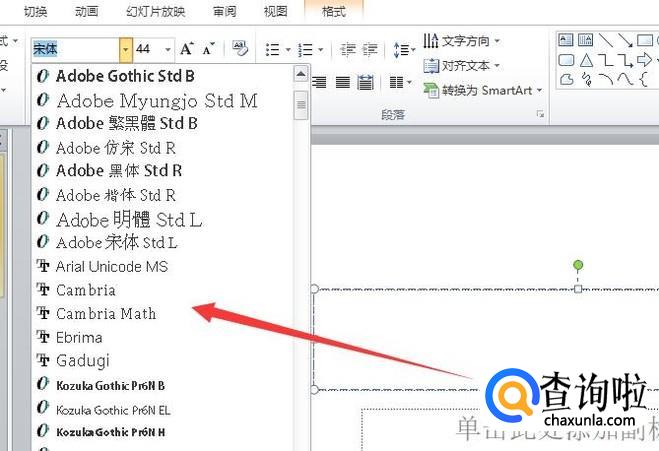
Task: Select the triangle shape
Action: (586, 60)
